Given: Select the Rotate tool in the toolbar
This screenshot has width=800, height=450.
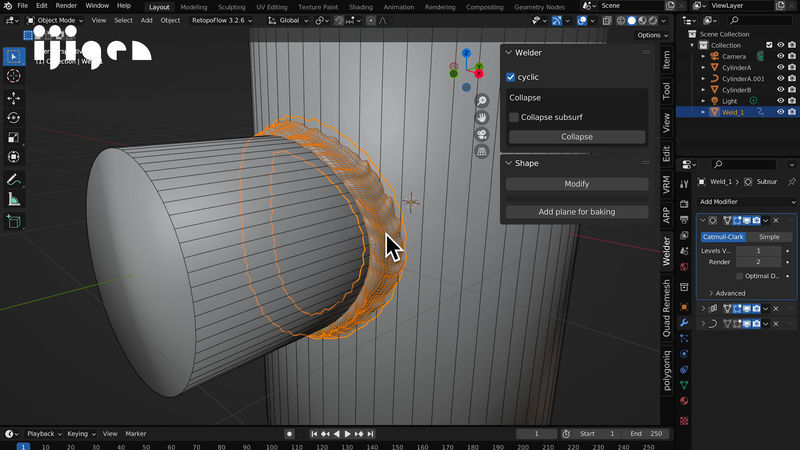Looking at the screenshot, I should pos(14,118).
